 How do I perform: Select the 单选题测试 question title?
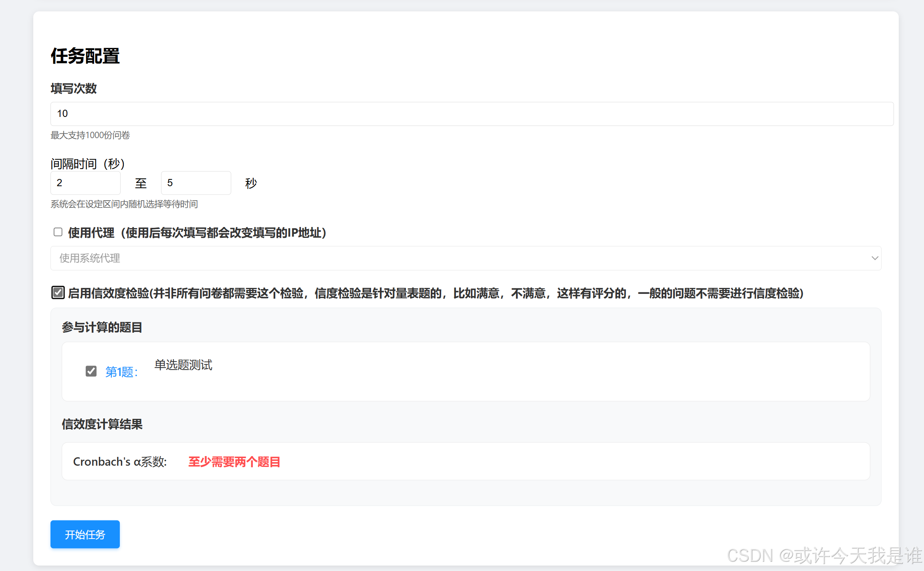tap(183, 365)
